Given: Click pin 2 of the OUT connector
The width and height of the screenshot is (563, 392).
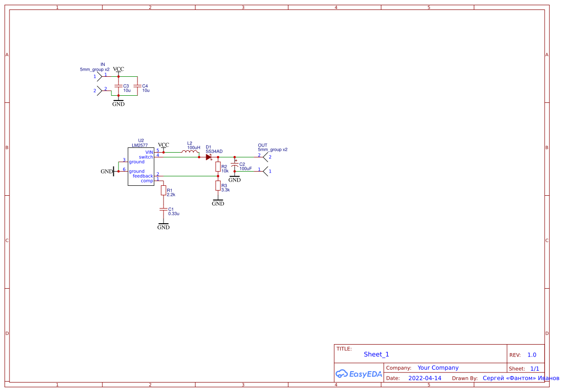Looking at the screenshot, I should [x=265, y=157].
